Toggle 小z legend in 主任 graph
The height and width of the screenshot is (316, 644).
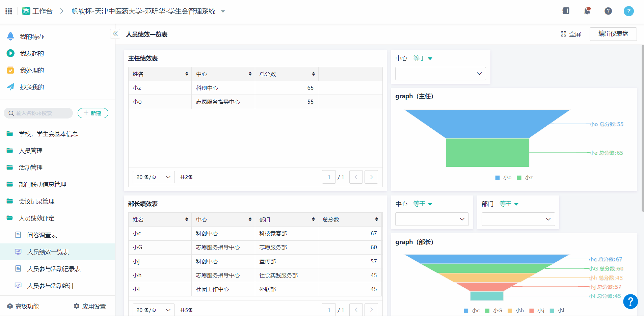click(525, 178)
